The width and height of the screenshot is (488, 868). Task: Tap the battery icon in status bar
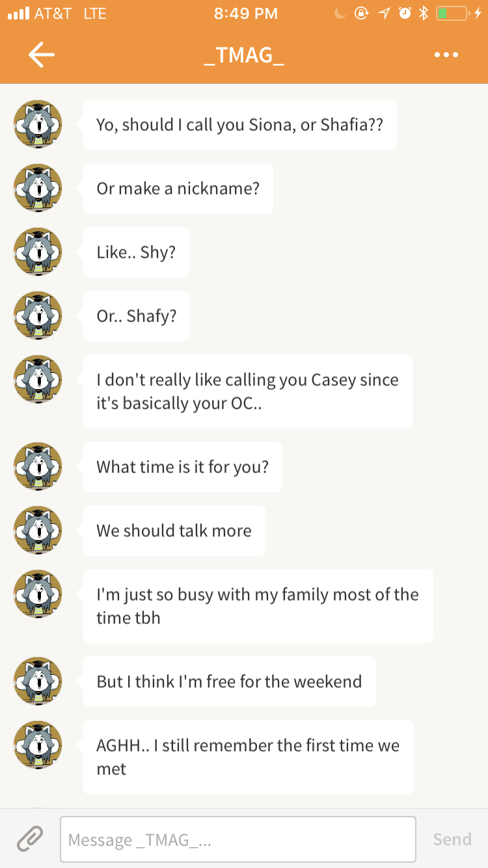tap(451, 13)
